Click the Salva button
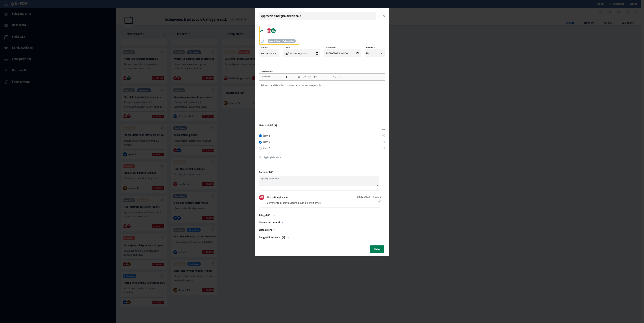Screen dimensions: 644x323 click(x=377, y=249)
